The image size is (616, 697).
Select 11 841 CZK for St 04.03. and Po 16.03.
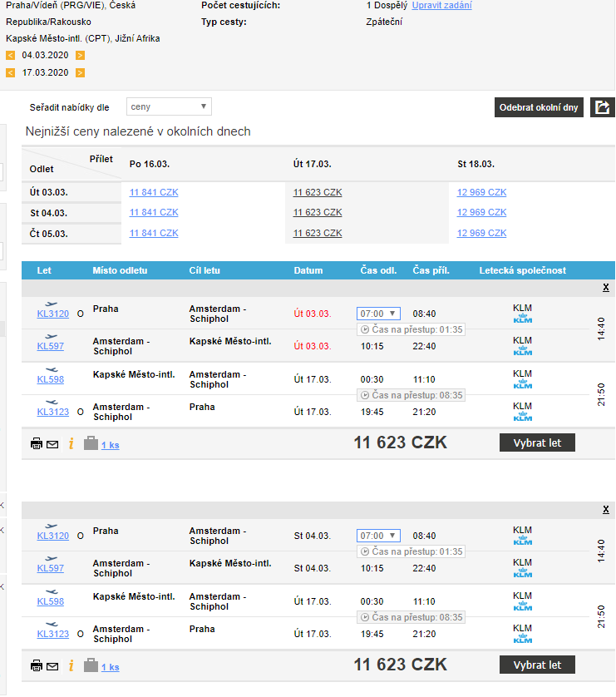[x=154, y=212]
